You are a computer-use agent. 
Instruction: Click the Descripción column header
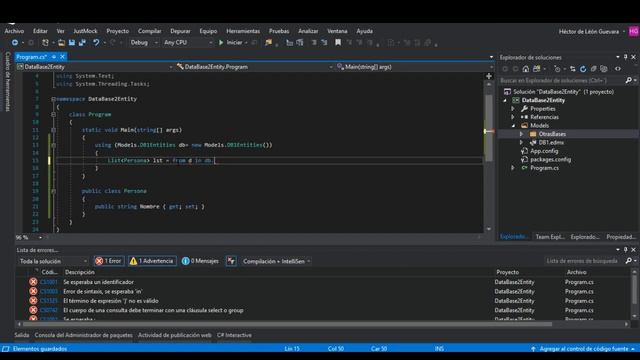[x=80, y=272]
